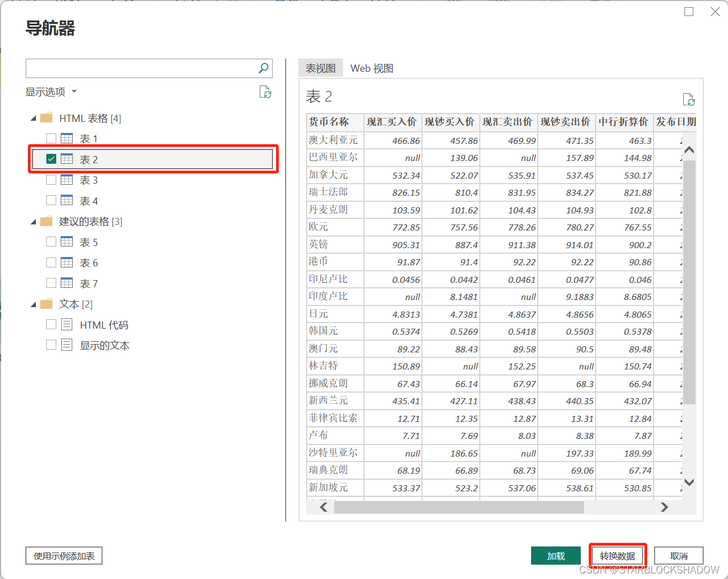Click the 466.86 value cell
Screen dimensions: 728x579
(393, 140)
